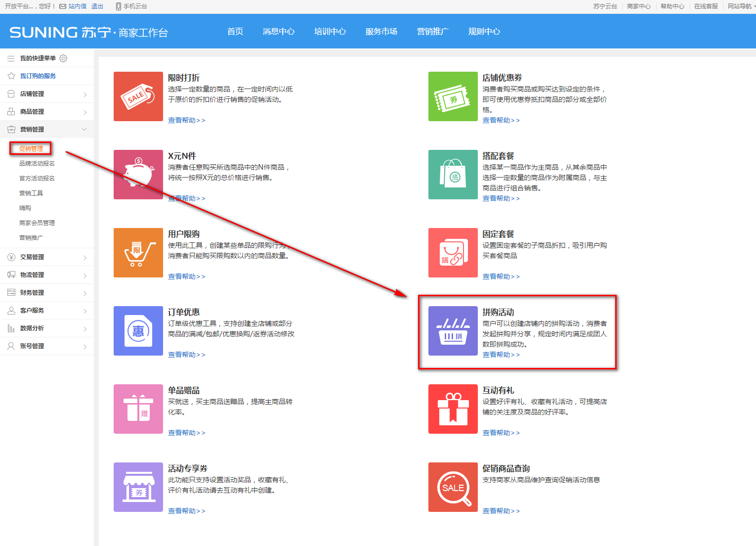
Task: Click the 数据分析 bar chart icon
Action: pyautogui.click(x=11, y=328)
